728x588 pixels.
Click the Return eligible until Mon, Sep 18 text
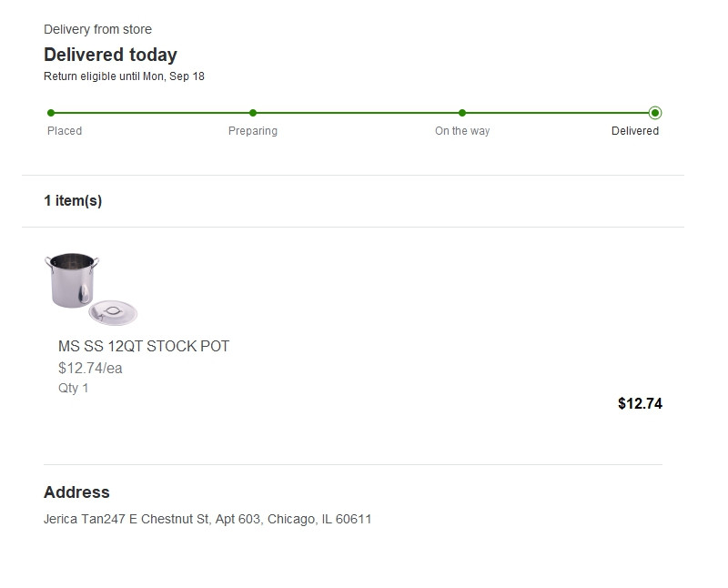(x=124, y=76)
